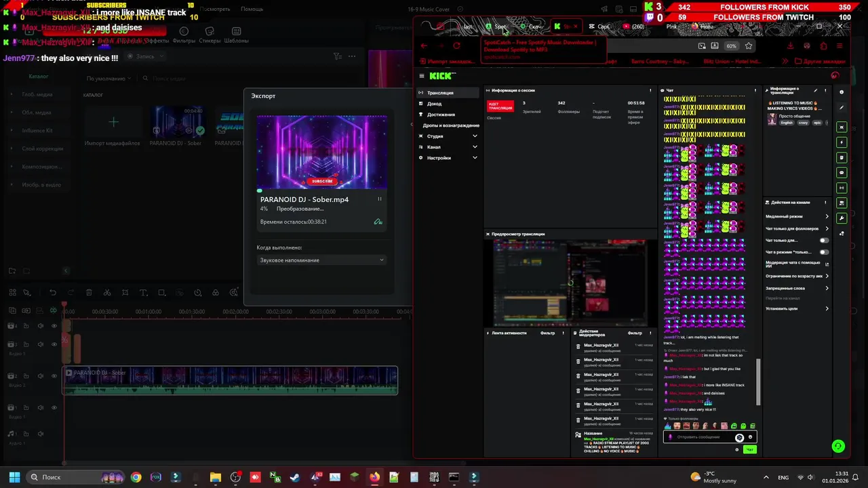The height and width of the screenshot is (488, 868).
Task: Open the Steam icon in the Windows taskbar
Action: (295, 477)
